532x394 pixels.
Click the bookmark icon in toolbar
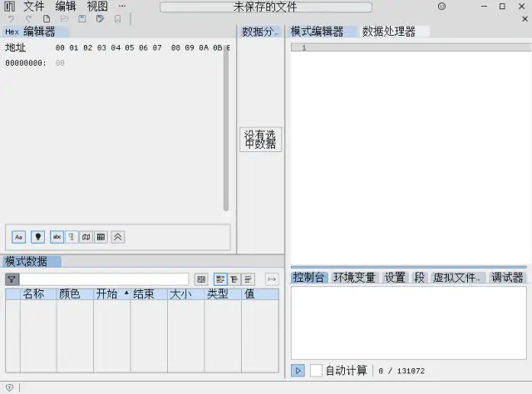click(x=117, y=18)
